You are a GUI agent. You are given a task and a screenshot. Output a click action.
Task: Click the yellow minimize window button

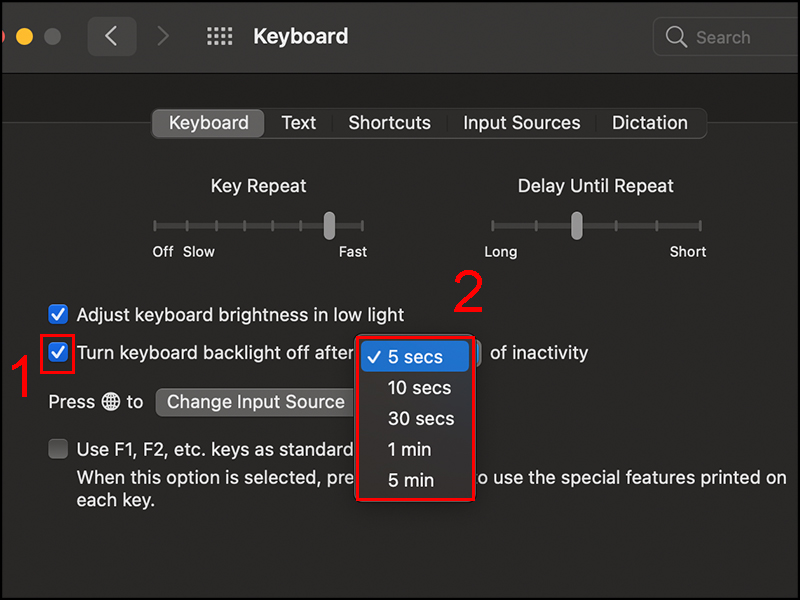[x=25, y=37]
